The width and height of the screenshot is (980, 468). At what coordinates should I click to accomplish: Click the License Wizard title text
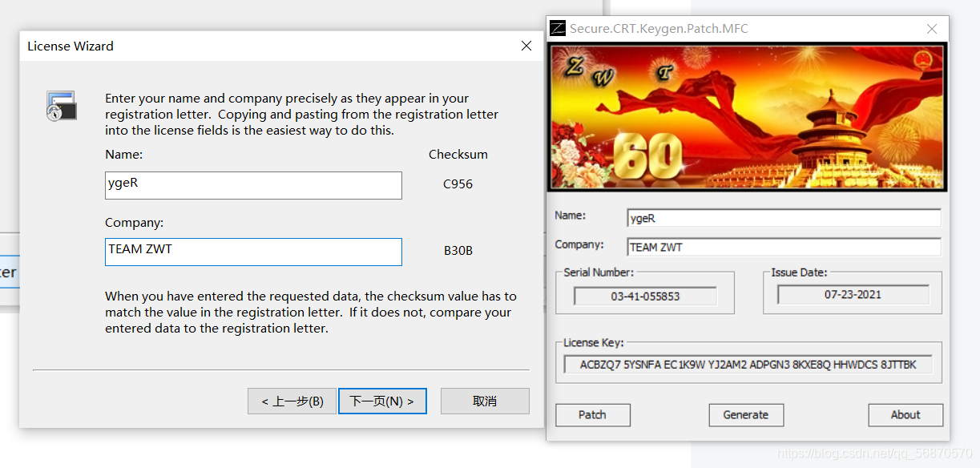click(x=71, y=46)
